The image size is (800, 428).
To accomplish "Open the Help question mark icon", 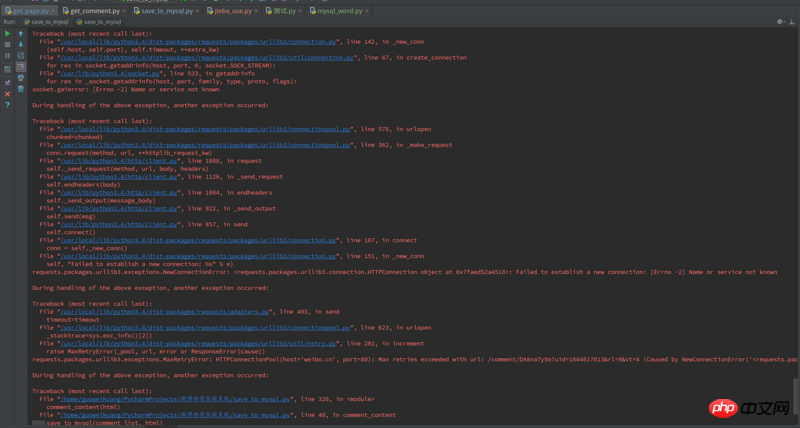I will (x=7, y=104).
